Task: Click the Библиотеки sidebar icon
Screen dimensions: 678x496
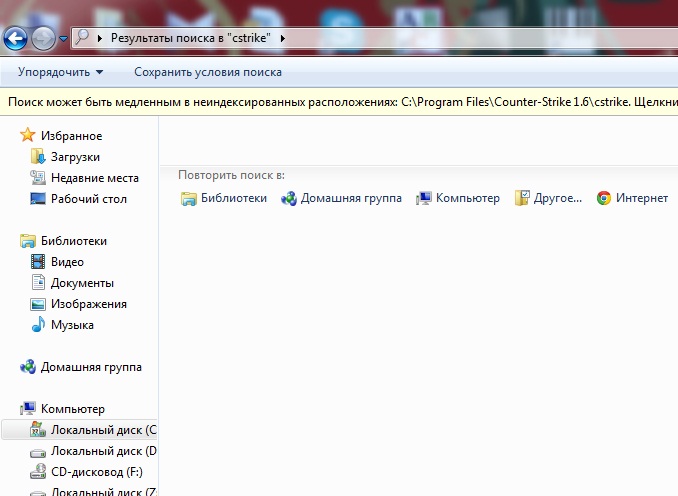Action: point(28,241)
